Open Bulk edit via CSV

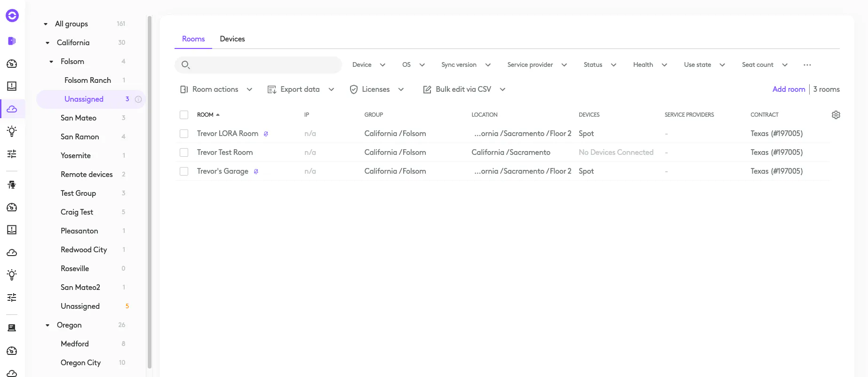pyautogui.click(x=464, y=89)
